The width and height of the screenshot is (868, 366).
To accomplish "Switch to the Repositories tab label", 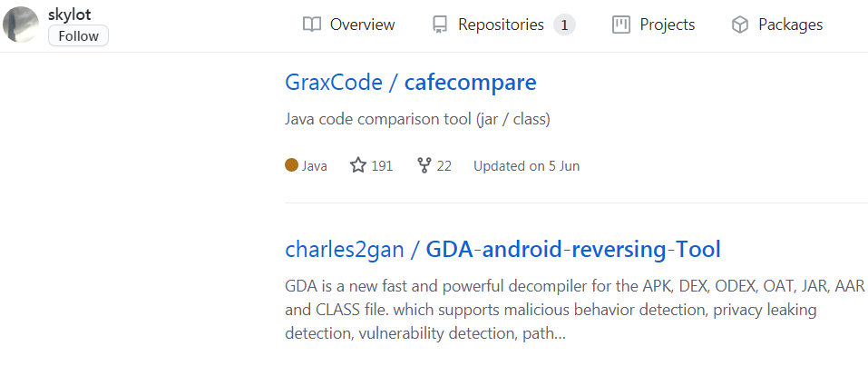I will tap(501, 25).
